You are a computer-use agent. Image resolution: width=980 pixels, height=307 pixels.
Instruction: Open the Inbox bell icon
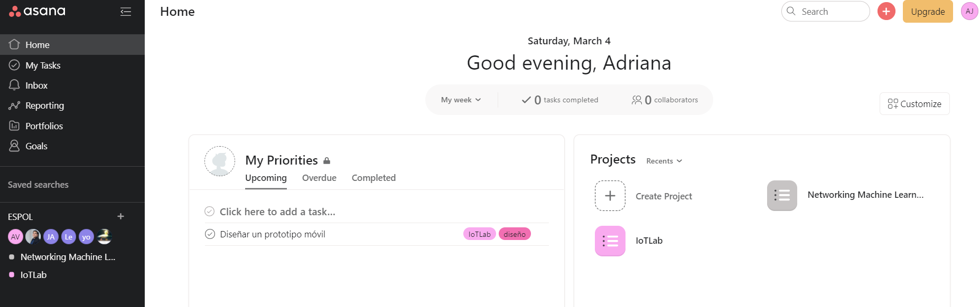[x=14, y=85]
